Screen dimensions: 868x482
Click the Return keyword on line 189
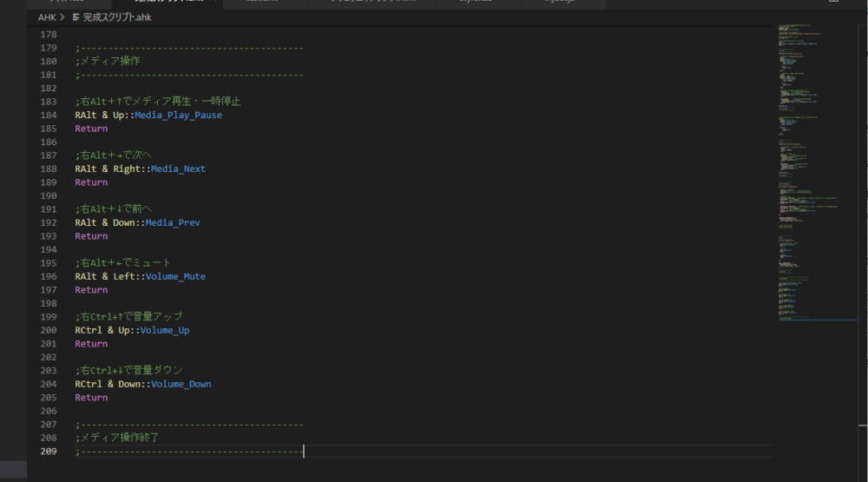pos(91,183)
